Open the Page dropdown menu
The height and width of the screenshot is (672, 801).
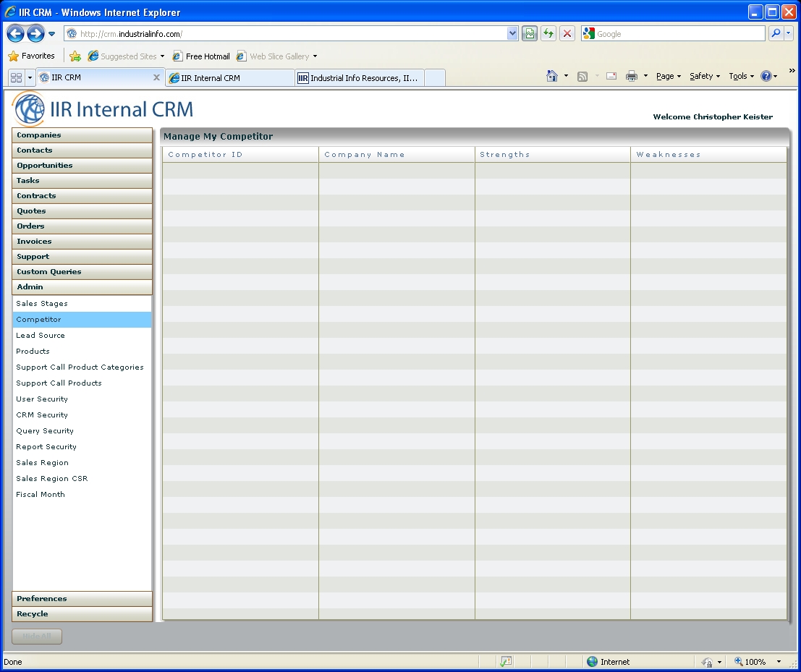(668, 76)
